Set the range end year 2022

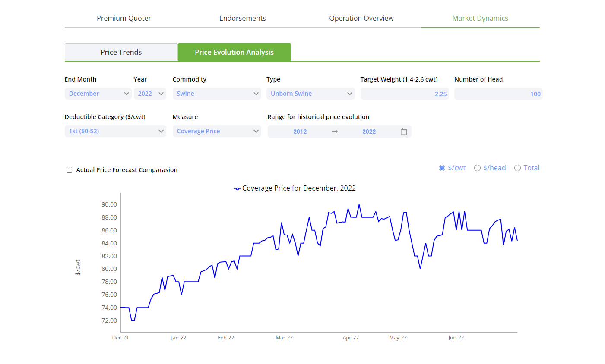[369, 132]
